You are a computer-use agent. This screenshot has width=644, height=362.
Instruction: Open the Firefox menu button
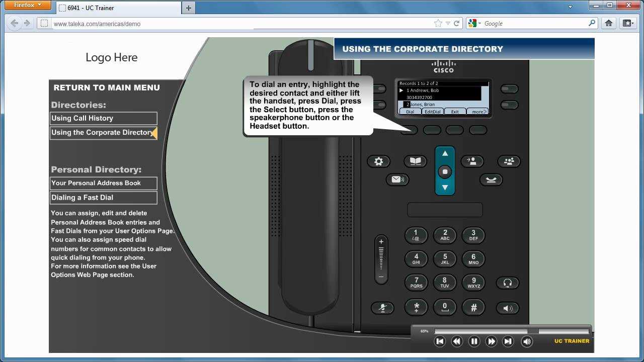click(x=29, y=5)
